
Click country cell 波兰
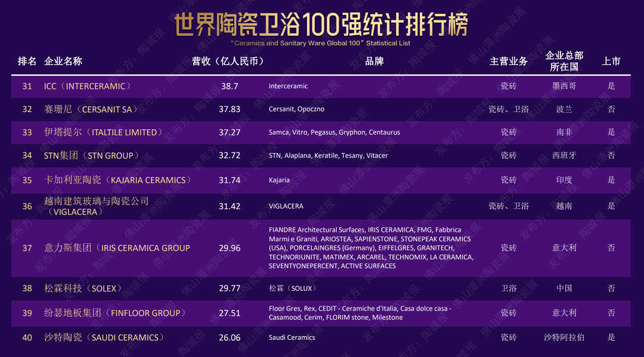click(564, 109)
